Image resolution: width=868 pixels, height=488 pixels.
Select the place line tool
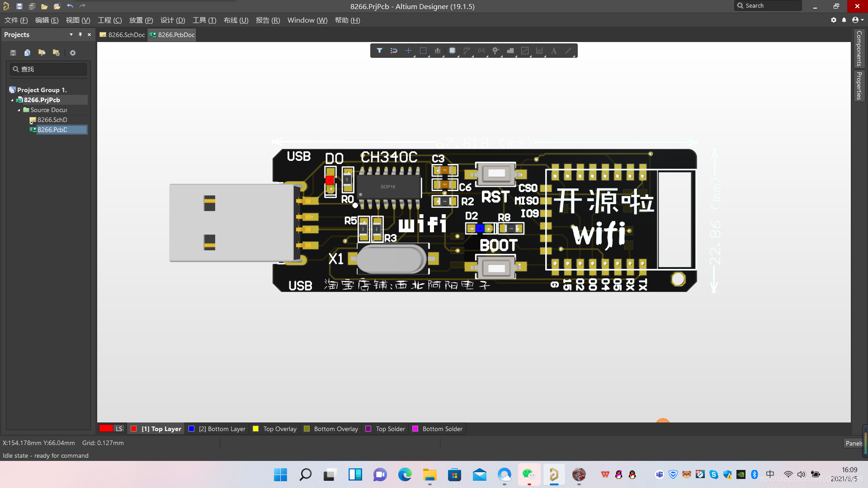(568, 51)
